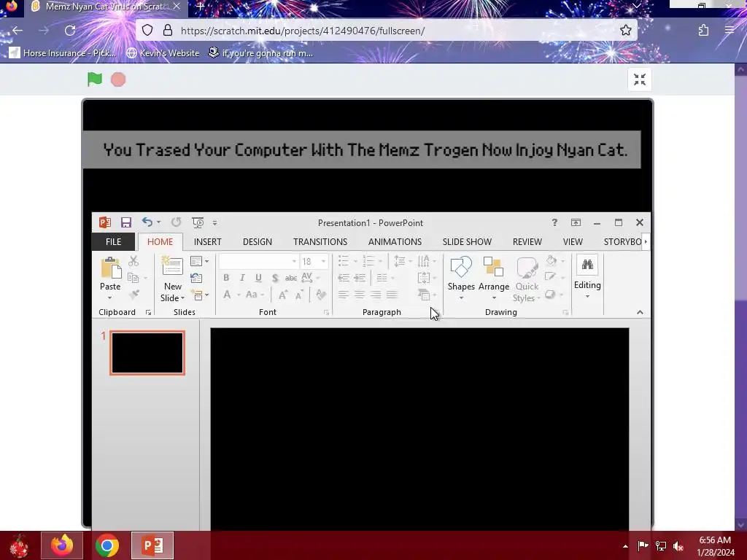Click the PowerPoint Help question mark
The image size is (747, 560).
pos(554,222)
